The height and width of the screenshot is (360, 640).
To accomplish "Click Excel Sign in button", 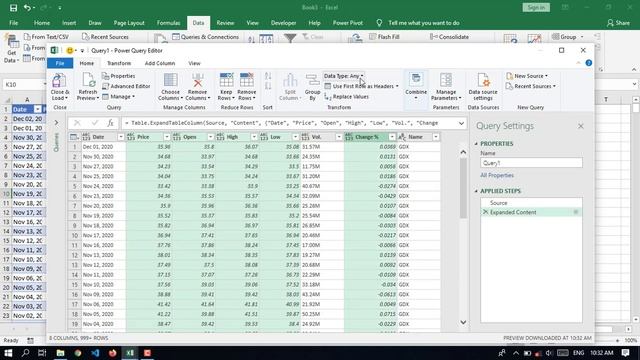I will point(536,8).
